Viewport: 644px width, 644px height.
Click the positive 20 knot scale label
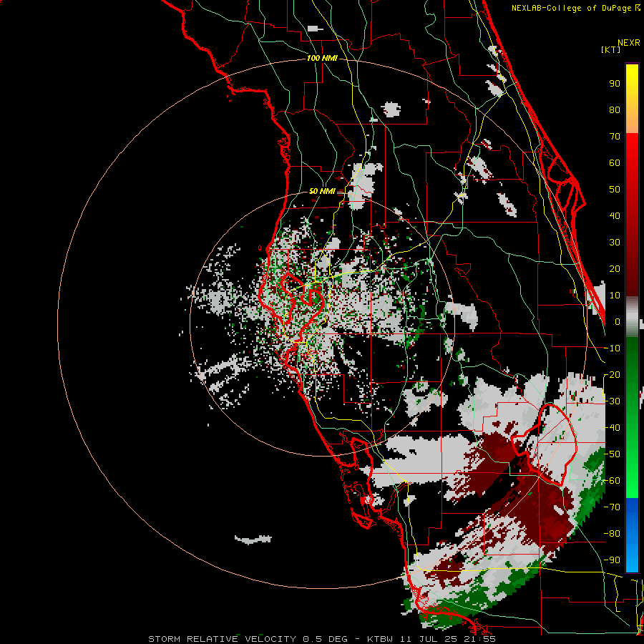tap(615, 269)
